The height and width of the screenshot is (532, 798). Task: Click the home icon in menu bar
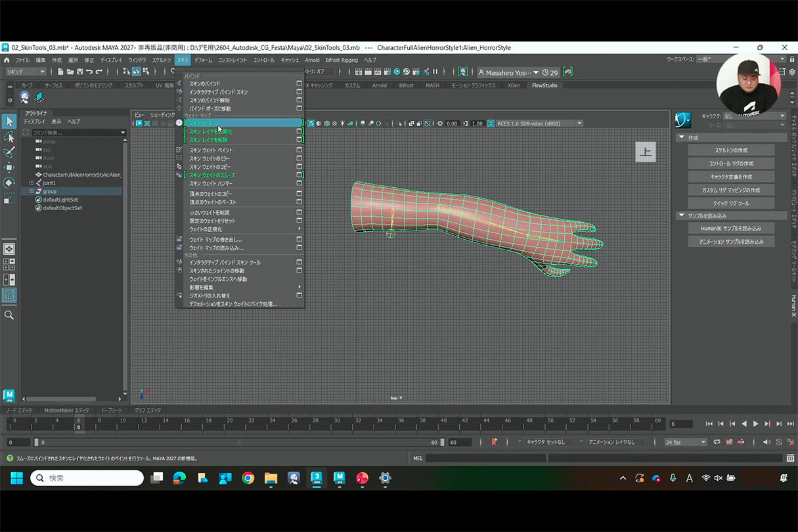pyautogui.click(x=6, y=60)
